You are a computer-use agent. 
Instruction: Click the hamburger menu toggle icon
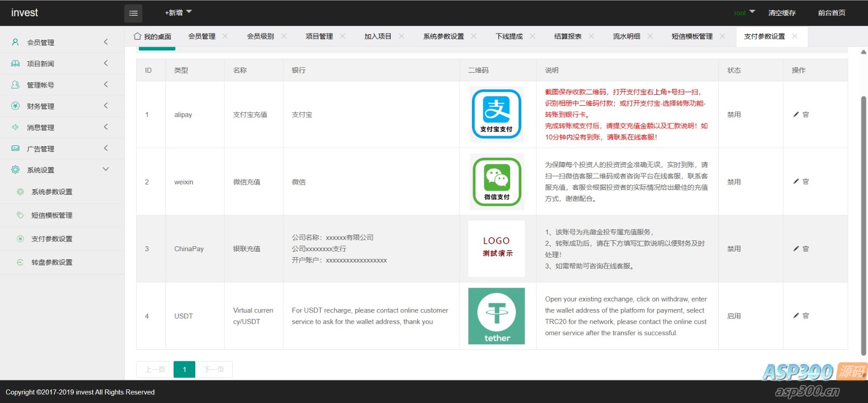(x=133, y=13)
